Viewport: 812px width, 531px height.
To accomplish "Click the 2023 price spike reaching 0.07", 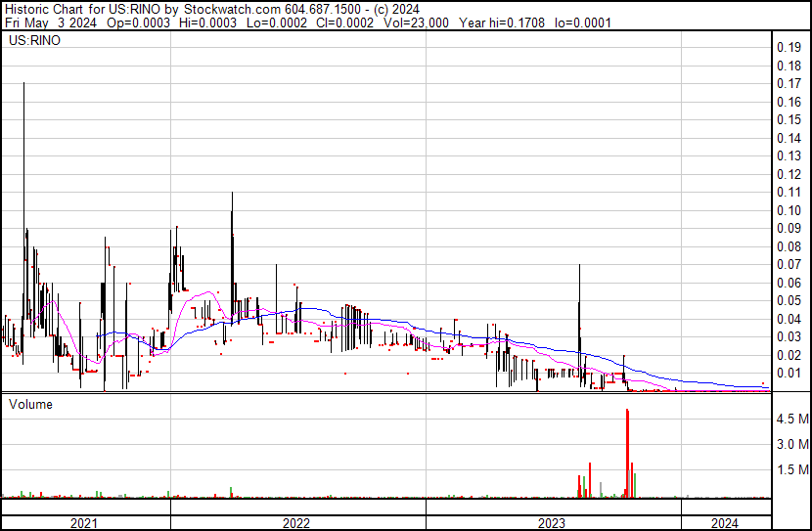I will [580, 266].
